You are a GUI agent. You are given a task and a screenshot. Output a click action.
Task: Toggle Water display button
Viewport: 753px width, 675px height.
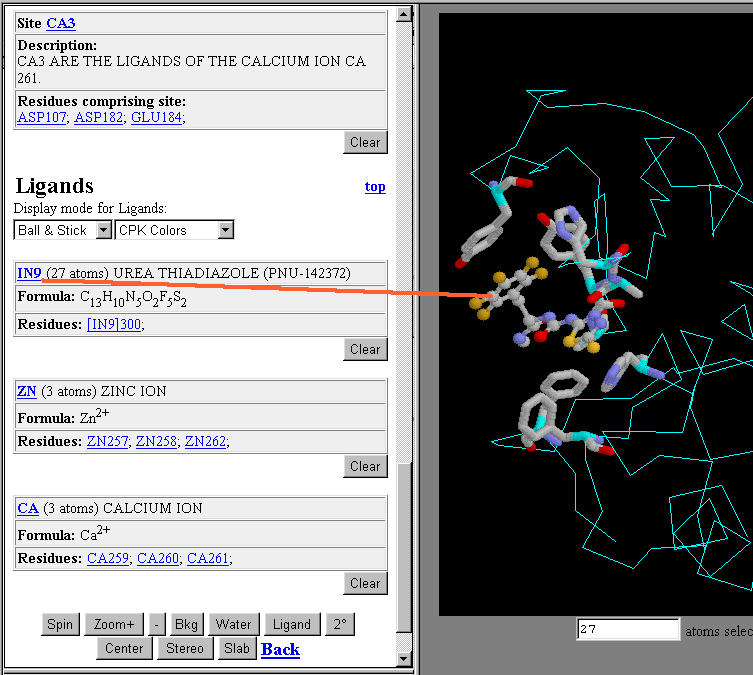(233, 625)
